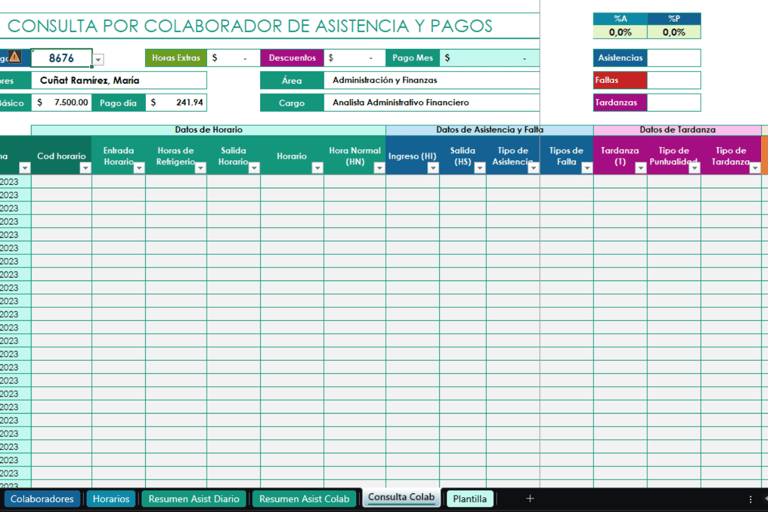Click the title Consulta por Colaborador de Asistencia y Pagos
Image resolution: width=768 pixels, height=512 pixels.
(x=250, y=26)
